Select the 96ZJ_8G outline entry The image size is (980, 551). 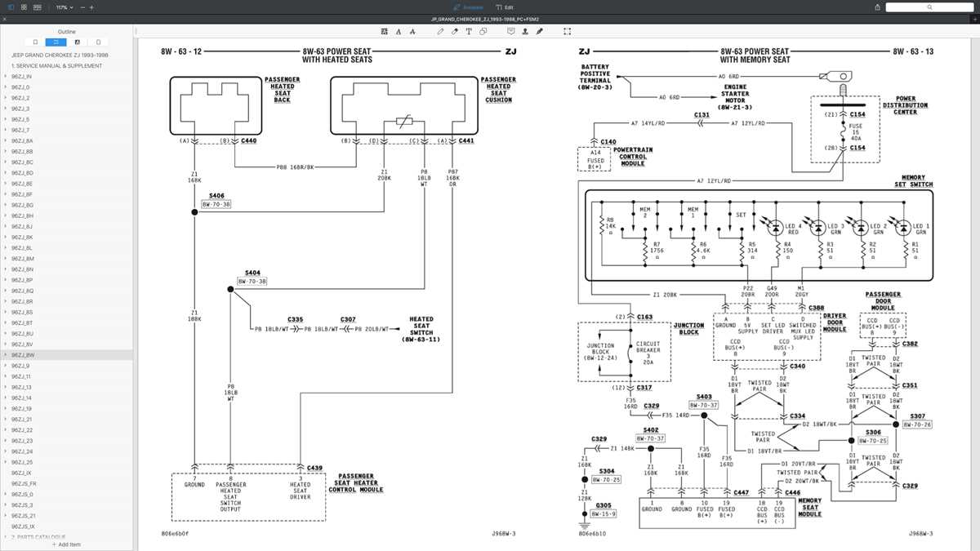[22, 205]
